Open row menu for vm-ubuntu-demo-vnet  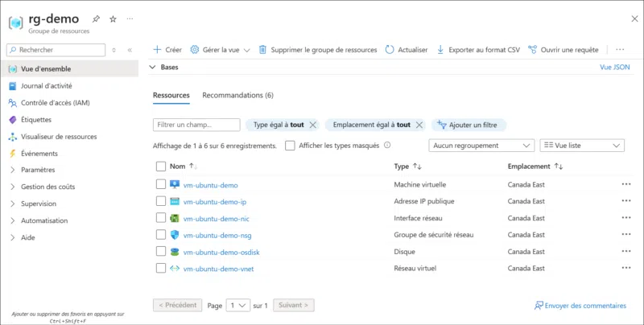626,268
